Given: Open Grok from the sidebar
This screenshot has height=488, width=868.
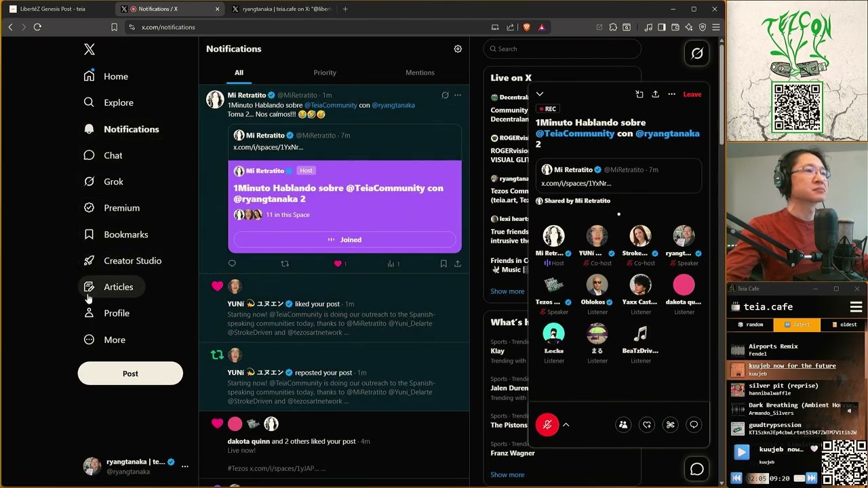Looking at the screenshot, I should [104, 182].
